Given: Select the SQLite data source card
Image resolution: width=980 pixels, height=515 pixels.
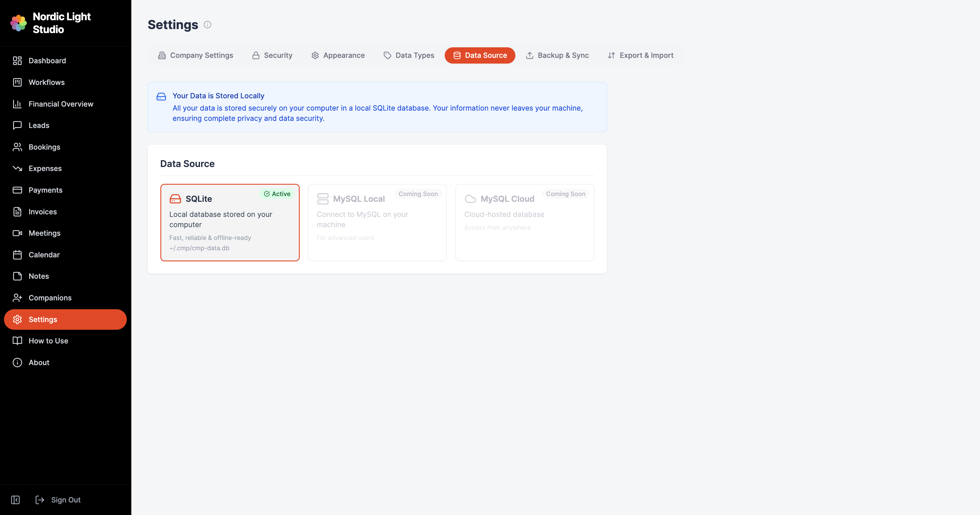Looking at the screenshot, I should pyautogui.click(x=230, y=223).
